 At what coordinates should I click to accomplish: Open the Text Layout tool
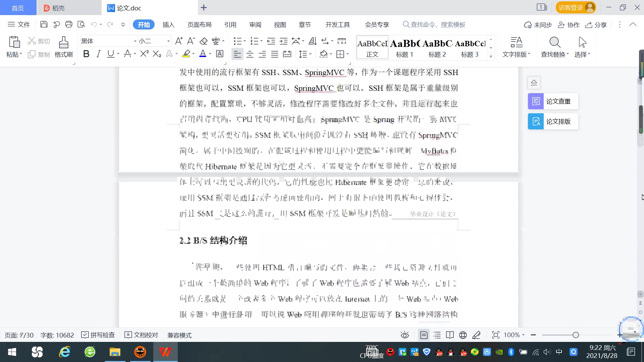pos(516,43)
